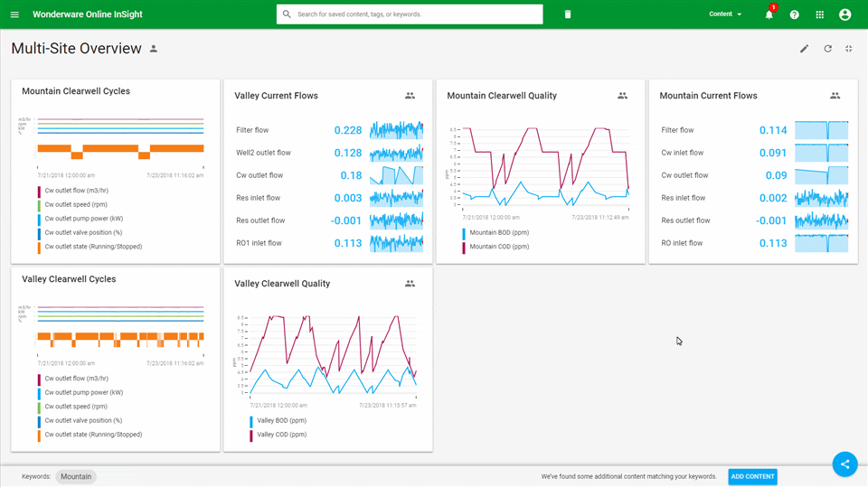Click Mountain Clearwell Quality line chart

[x=546, y=166]
